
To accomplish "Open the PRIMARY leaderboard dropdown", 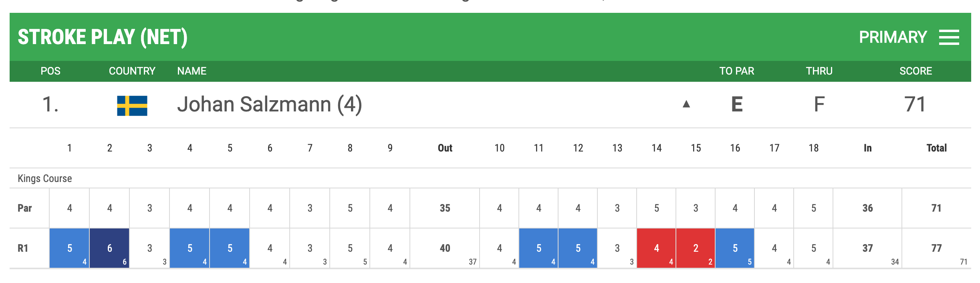I will pos(893,37).
